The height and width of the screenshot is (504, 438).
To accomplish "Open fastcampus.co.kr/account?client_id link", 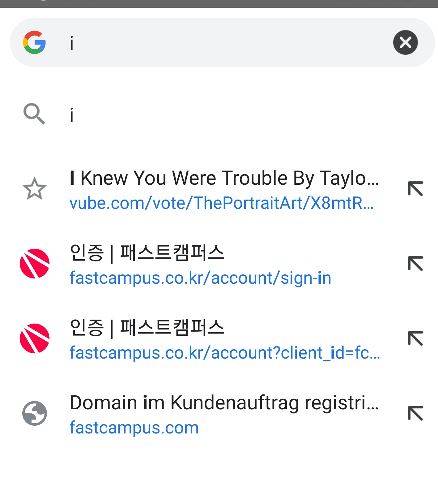I will coord(224,353).
